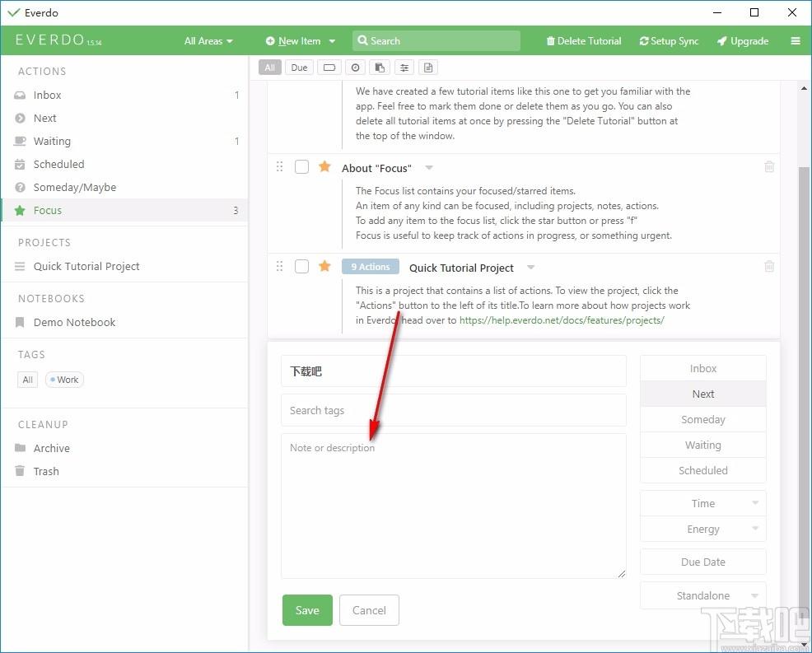Open the Demo Notebook

[124, 322]
